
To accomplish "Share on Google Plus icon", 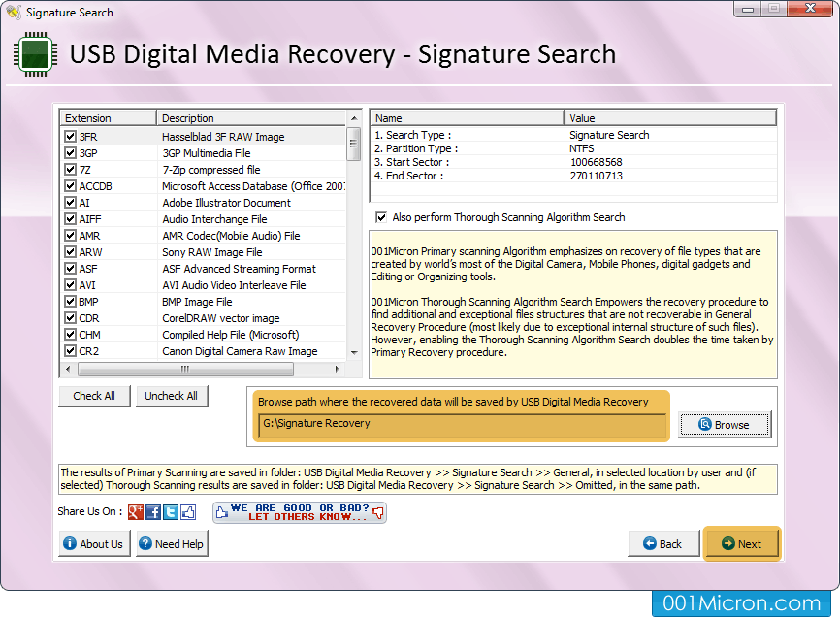I will [136, 512].
